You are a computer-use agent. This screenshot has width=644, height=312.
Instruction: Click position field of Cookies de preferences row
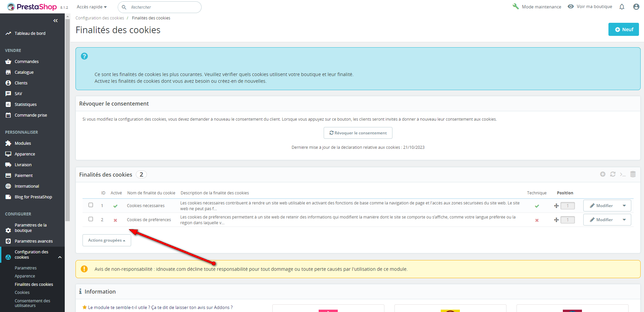[x=568, y=220]
